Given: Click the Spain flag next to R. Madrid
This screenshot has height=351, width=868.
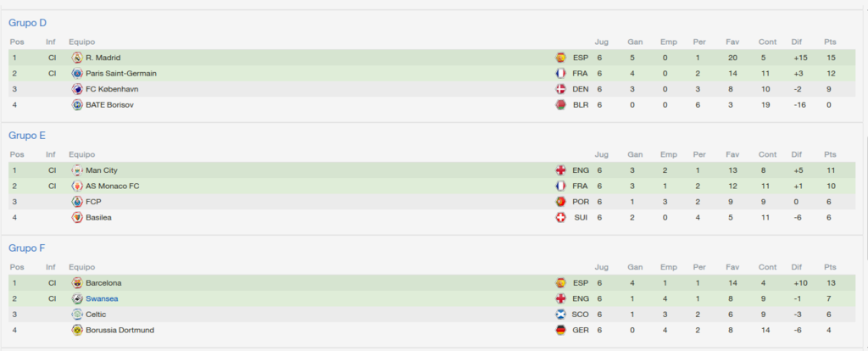Looking at the screenshot, I should (x=561, y=58).
